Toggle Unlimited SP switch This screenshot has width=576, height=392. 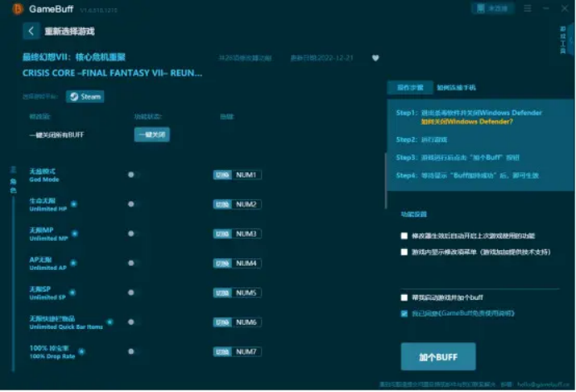[x=133, y=292]
